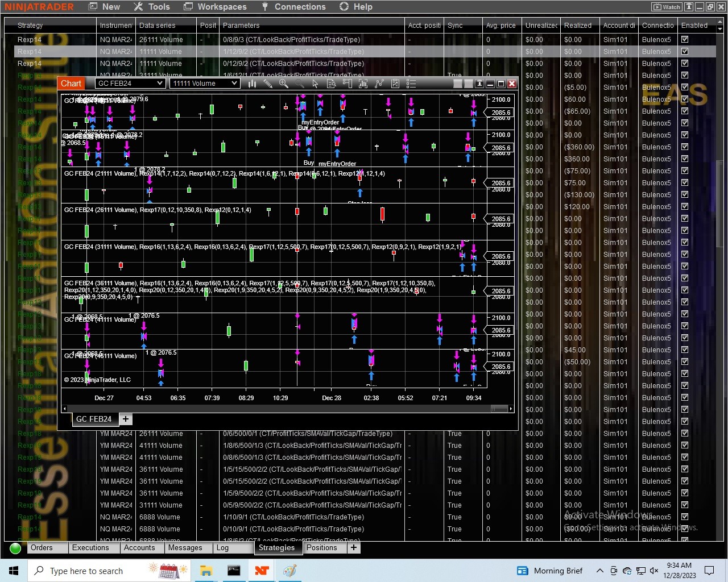728x582 pixels.
Task: Click the network tray icon
Action: [x=641, y=571]
